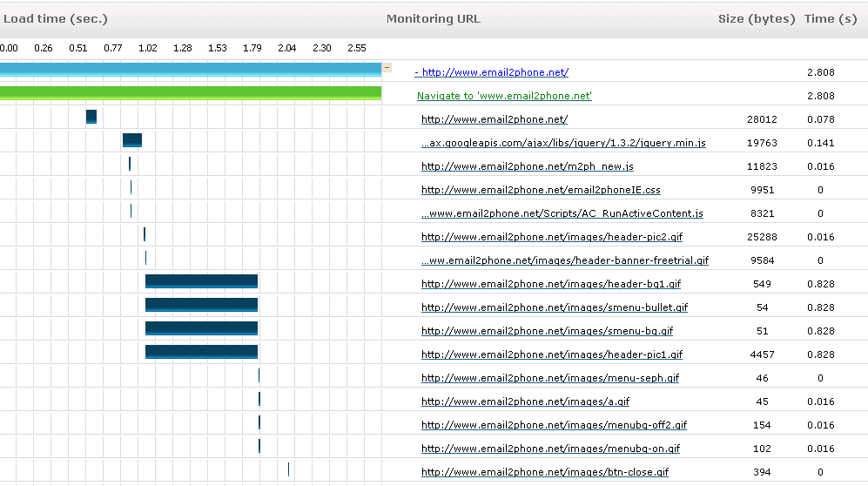Screen dimensions: 868x486
Task: Click the 25288 size value
Action: 763,237
